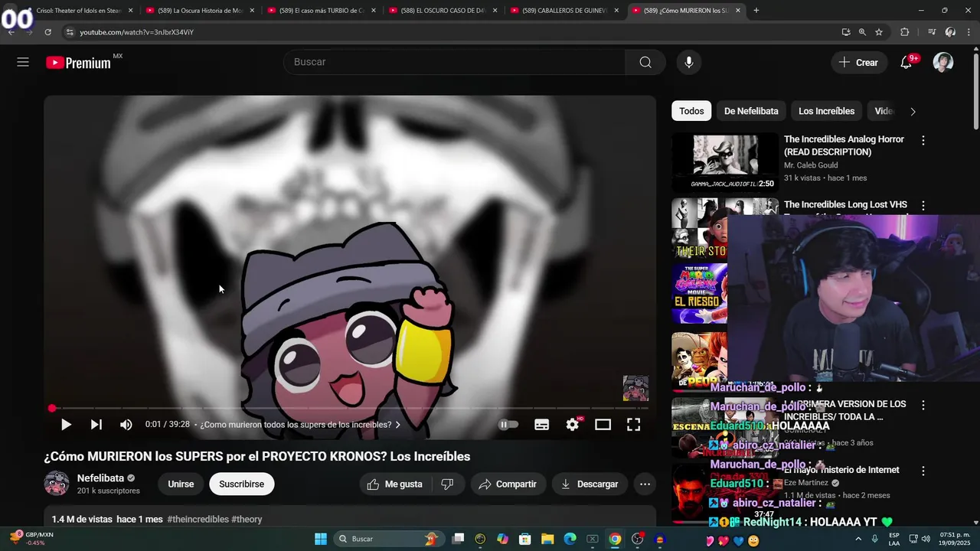Switch to theater mode
Viewport: 980px width, 551px height.
[x=603, y=425]
